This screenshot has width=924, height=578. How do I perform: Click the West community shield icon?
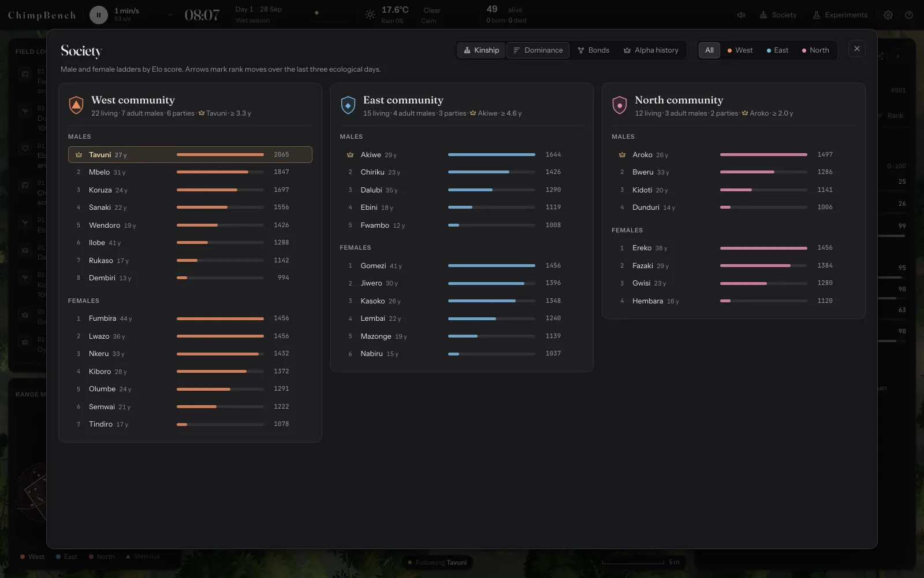coord(76,105)
